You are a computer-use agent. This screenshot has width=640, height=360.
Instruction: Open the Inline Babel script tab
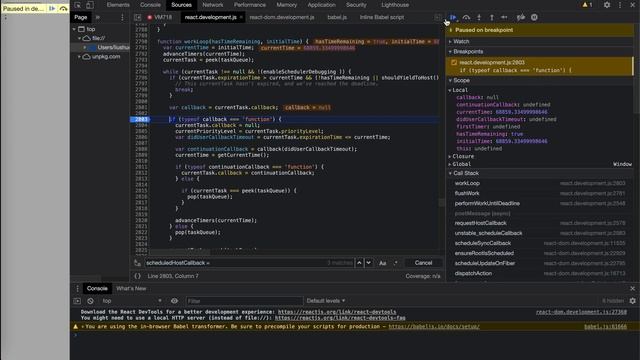382,17
